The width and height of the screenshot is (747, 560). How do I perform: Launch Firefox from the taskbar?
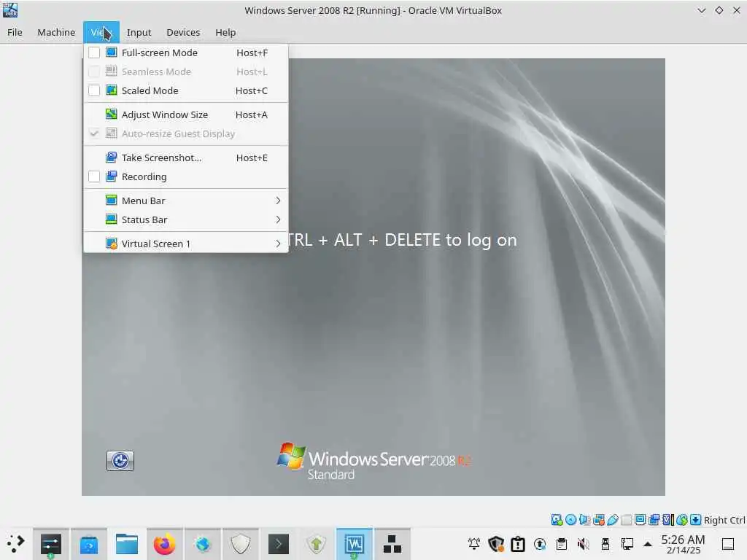[x=164, y=544]
